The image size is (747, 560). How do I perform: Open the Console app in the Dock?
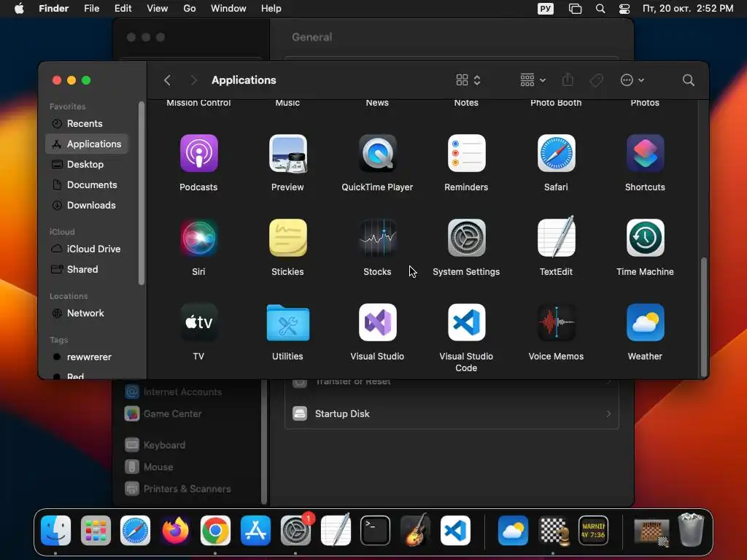pos(593,531)
